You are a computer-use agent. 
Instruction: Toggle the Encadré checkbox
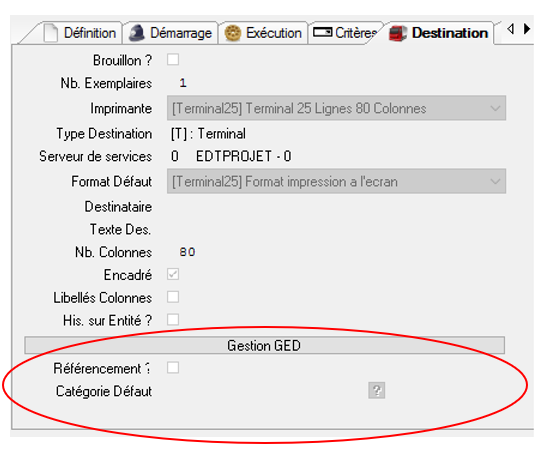[173, 275]
